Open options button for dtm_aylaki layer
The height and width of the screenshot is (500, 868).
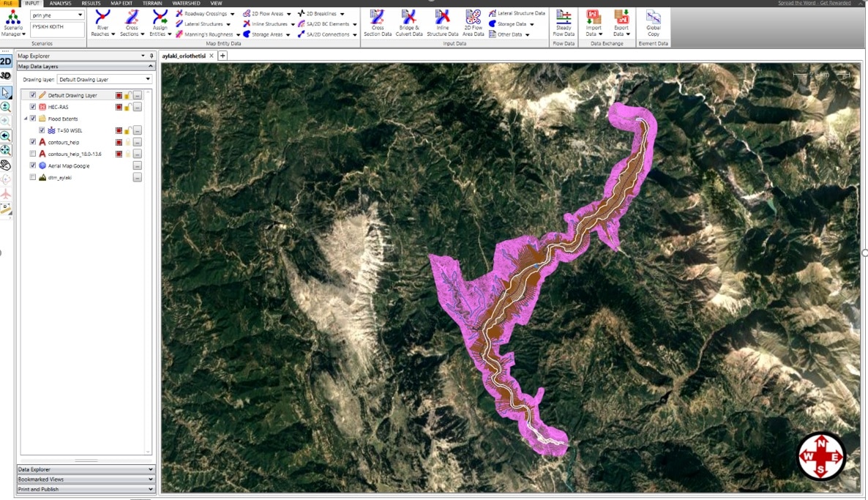pyautogui.click(x=138, y=178)
